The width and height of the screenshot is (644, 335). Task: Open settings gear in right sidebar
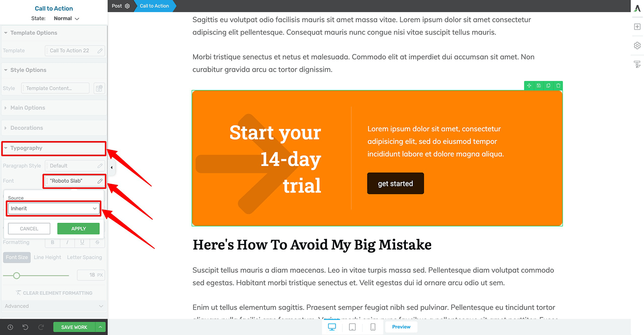(x=637, y=45)
